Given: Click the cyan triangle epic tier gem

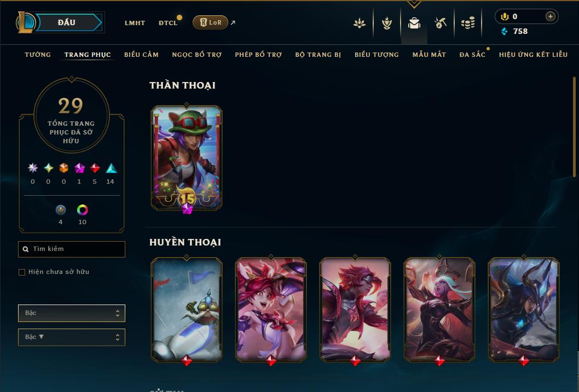Looking at the screenshot, I should [111, 168].
